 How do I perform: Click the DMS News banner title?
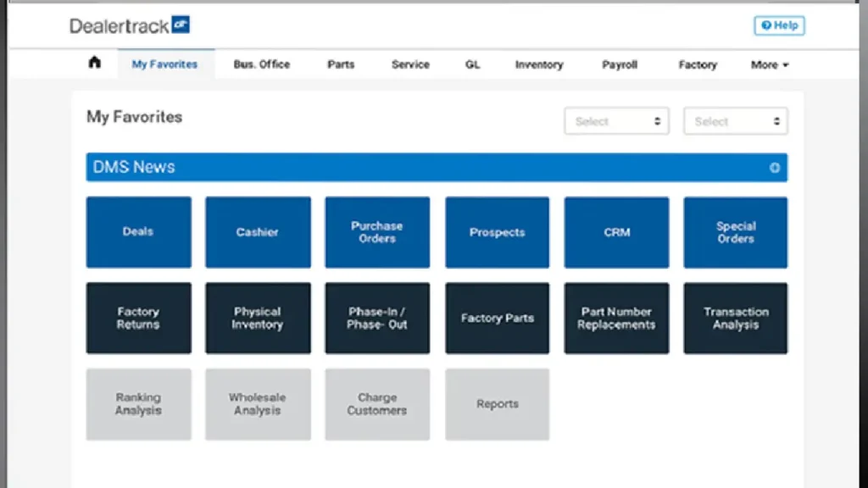pos(134,167)
